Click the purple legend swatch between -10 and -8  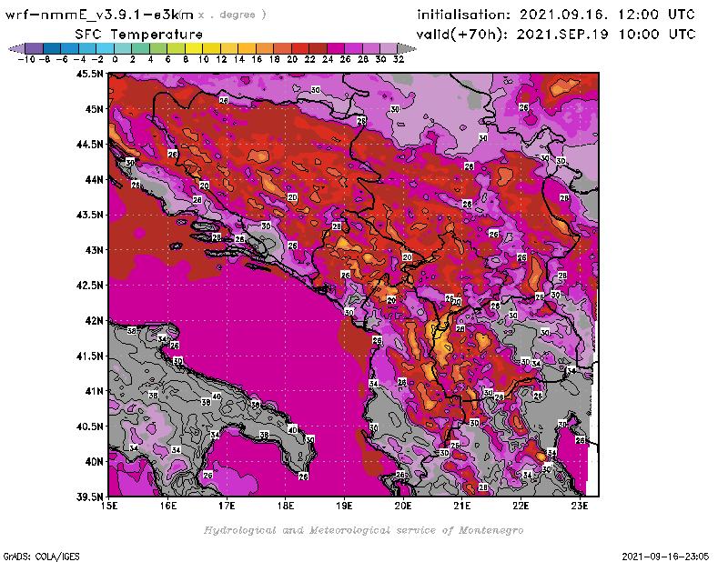35,48
